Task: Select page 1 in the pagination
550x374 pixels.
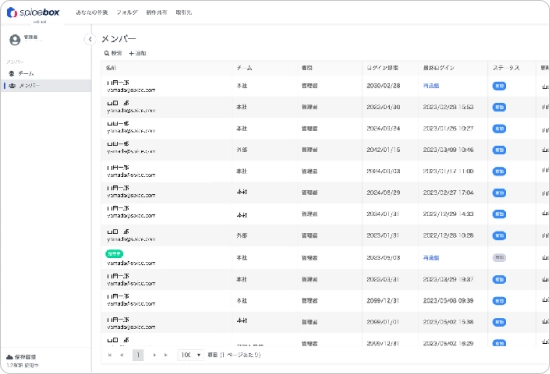Action: click(x=138, y=355)
